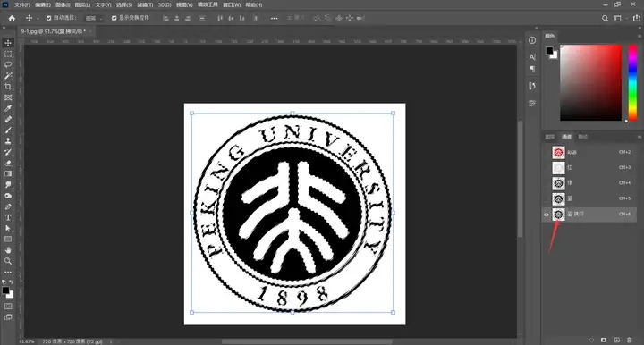
Task: Open the Paragraph panel icon
Action: [532, 69]
